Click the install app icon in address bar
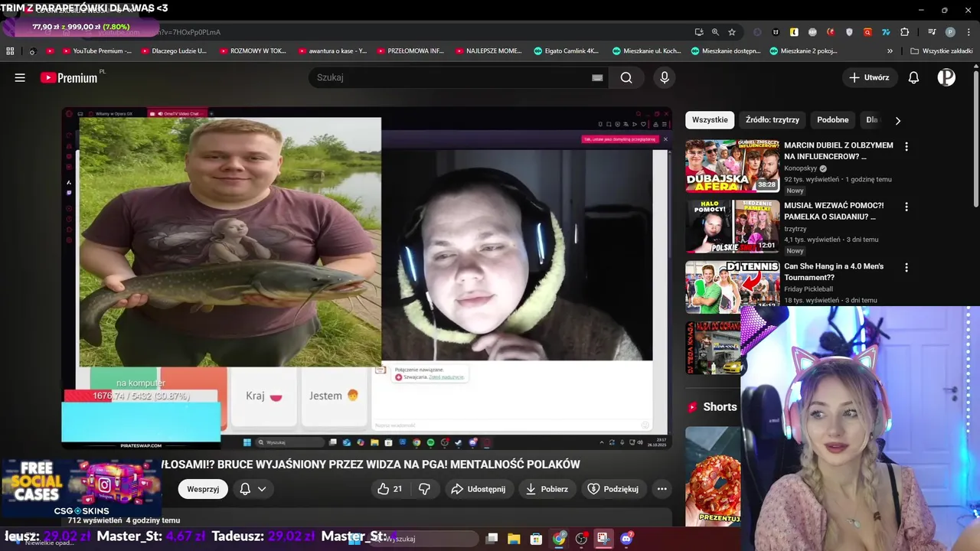Image resolution: width=980 pixels, height=551 pixels. pyautogui.click(x=699, y=32)
